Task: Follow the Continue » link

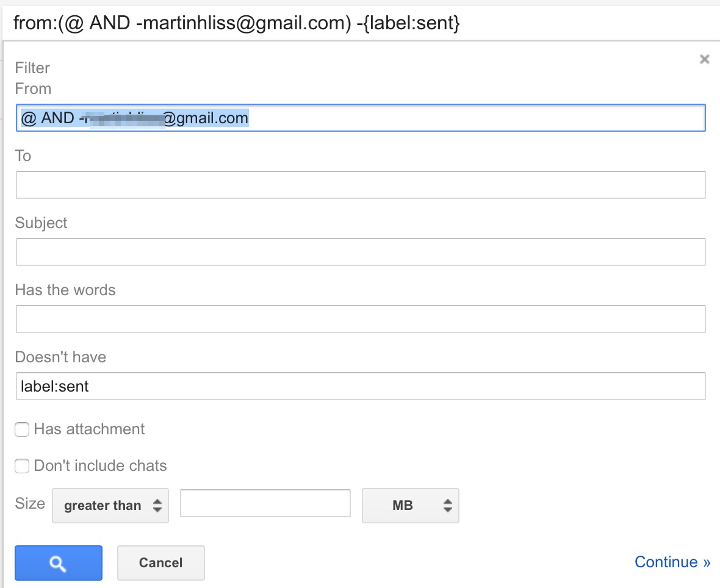Action: (x=672, y=562)
